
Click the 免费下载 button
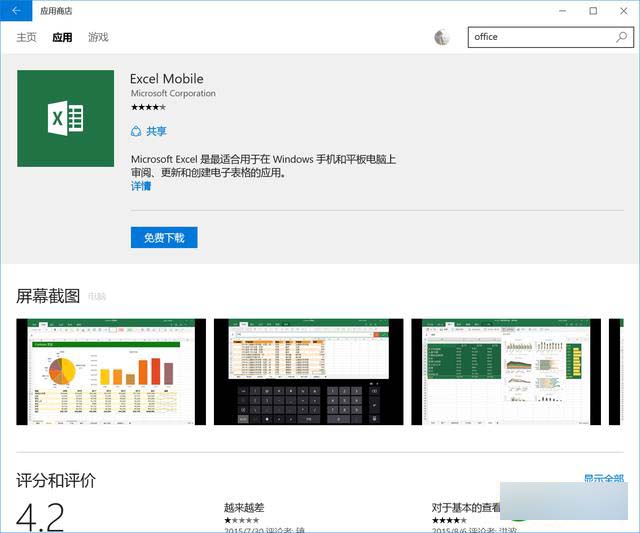(x=164, y=238)
